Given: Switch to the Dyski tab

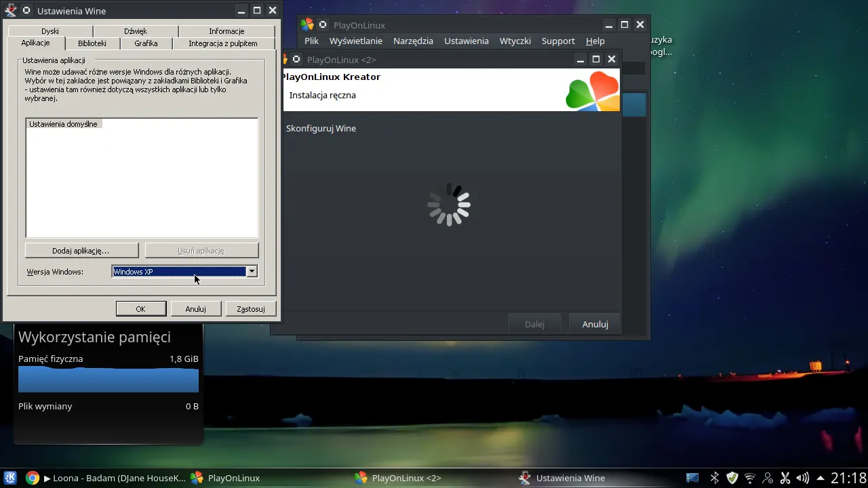Looking at the screenshot, I should tap(50, 31).
